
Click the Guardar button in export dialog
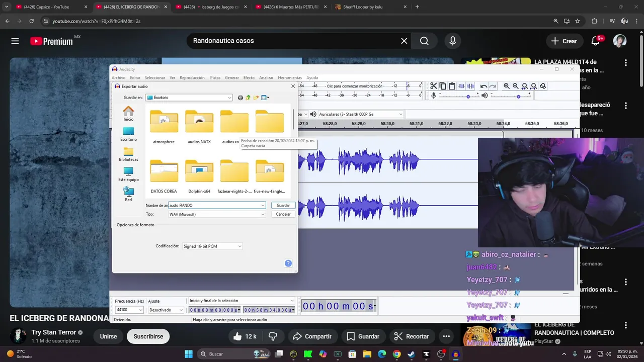pos(283,205)
